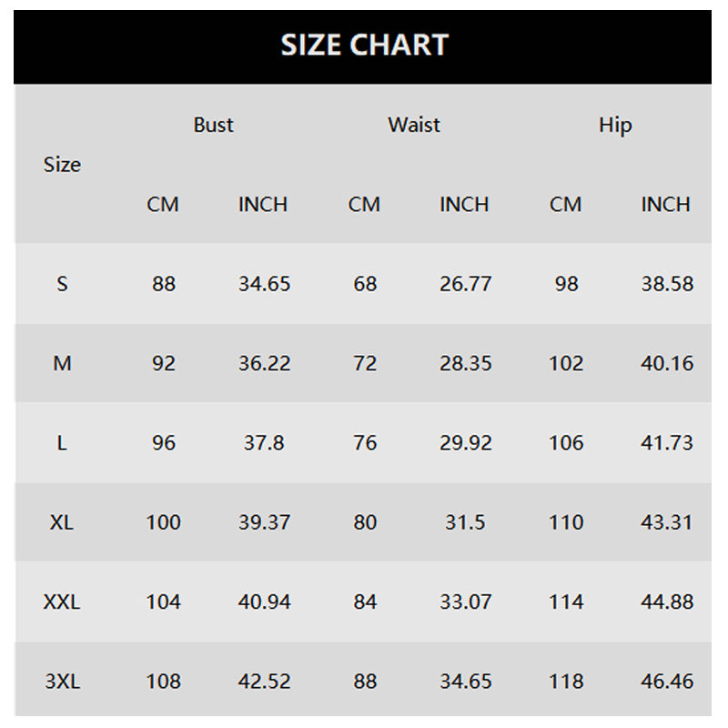Image resolution: width=728 pixels, height=728 pixels.
Task: Click the Bust column header
Action: (x=213, y=125)
